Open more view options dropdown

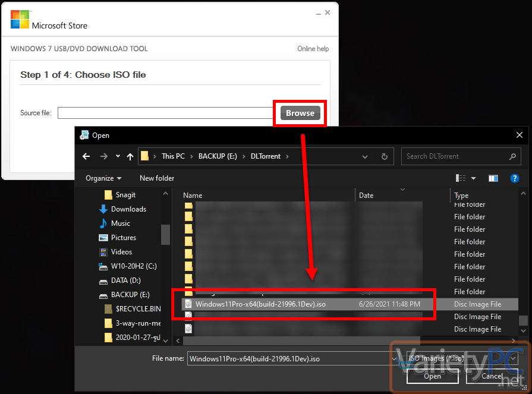click(x=473, y=178)
